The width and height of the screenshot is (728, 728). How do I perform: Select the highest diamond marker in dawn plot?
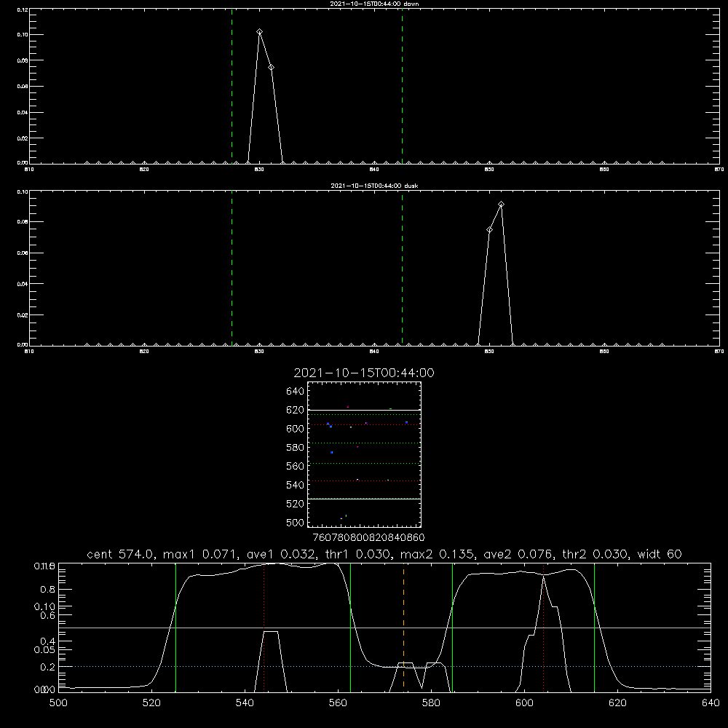260,31
